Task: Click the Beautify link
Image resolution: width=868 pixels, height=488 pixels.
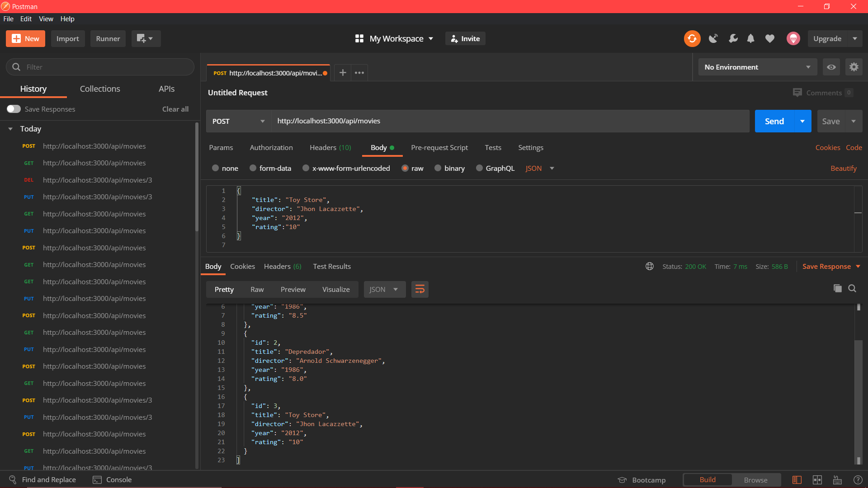Action: 843,168
